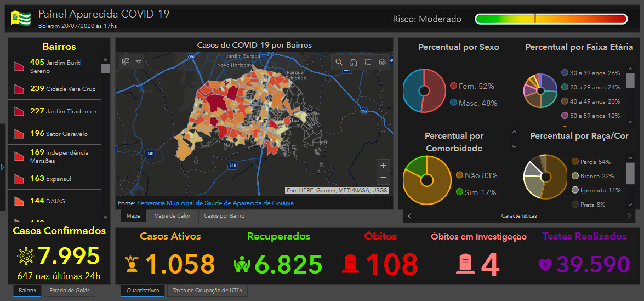This screenshot has height=301, width=644.
Task: Click the area icon beside Independência Mansões
Action: [x=19, y=156]
